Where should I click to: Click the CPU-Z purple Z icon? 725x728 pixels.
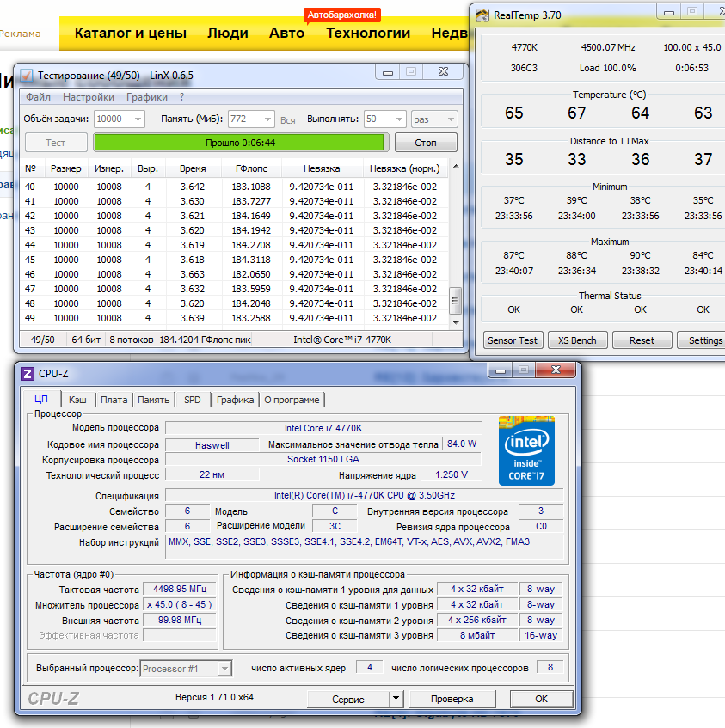click(x=28, y=374)
